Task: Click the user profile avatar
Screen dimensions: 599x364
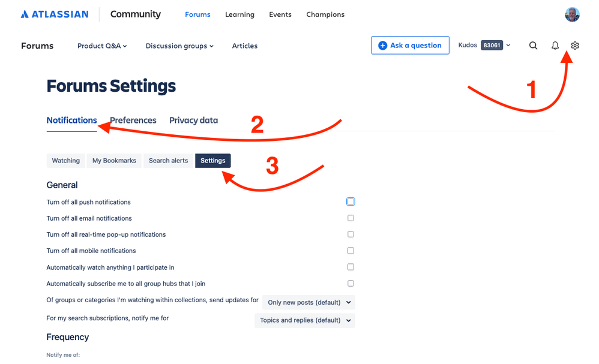Action: [572, 14]
